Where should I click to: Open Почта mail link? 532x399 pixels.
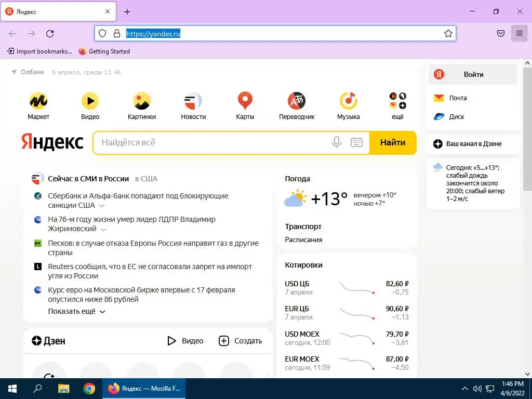450,98
